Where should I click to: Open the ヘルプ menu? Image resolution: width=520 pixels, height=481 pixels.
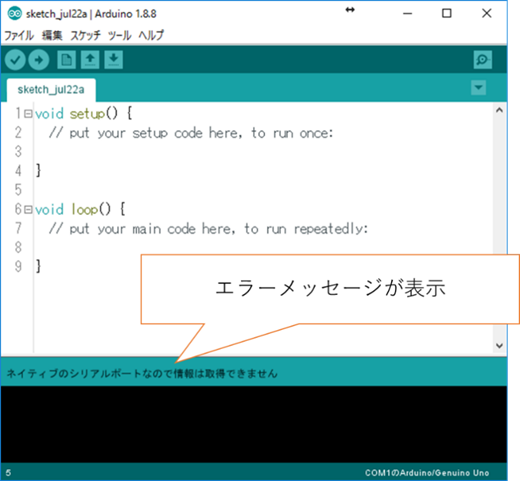pos(151,35)
